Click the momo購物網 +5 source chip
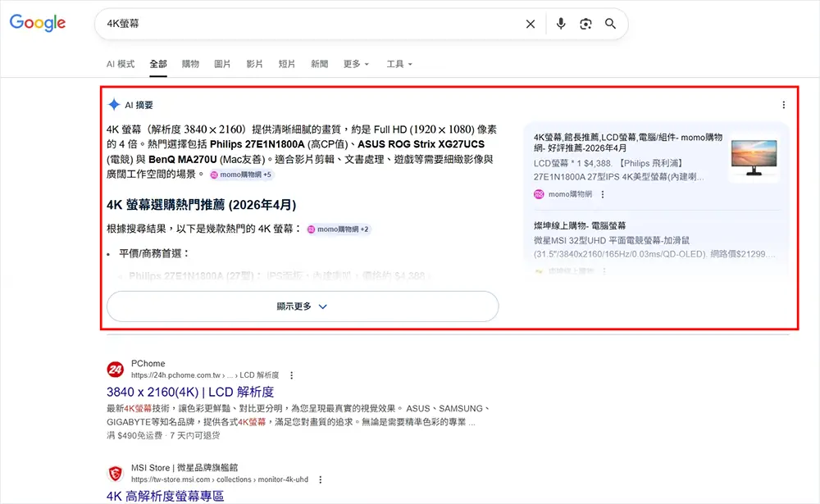 coord(243,175)
